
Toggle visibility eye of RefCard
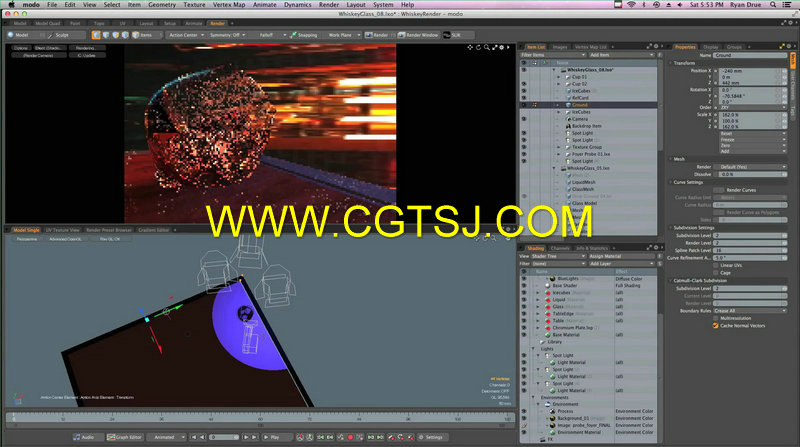(523, 97)
